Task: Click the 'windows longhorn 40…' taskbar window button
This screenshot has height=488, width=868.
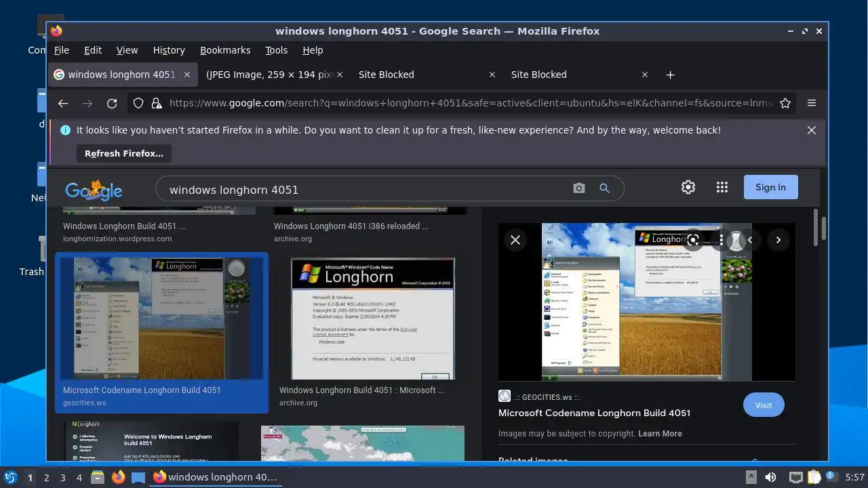Action: [x=215, y=477]
